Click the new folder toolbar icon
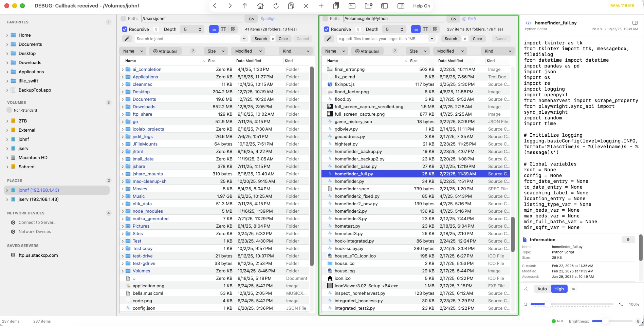The height and width of the screenshot is (326, 644). click(369, 6)
